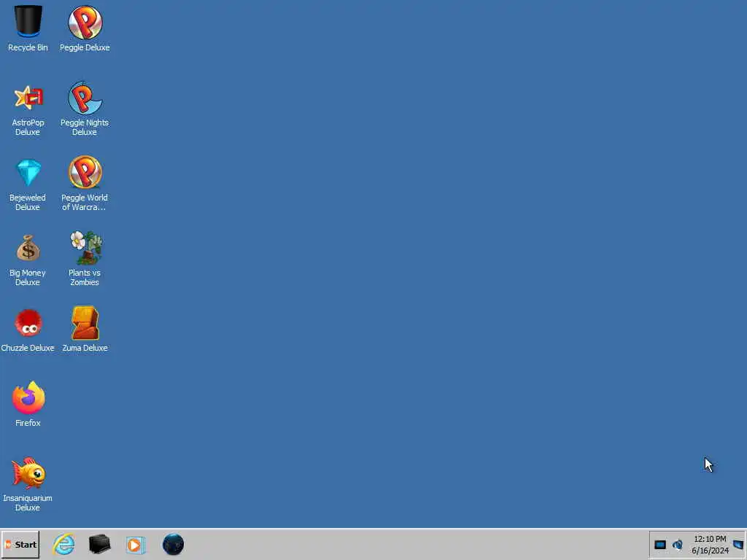This screenshot has width=747, height=560.
Task: Open the Start menu
Action: point(20,545)
